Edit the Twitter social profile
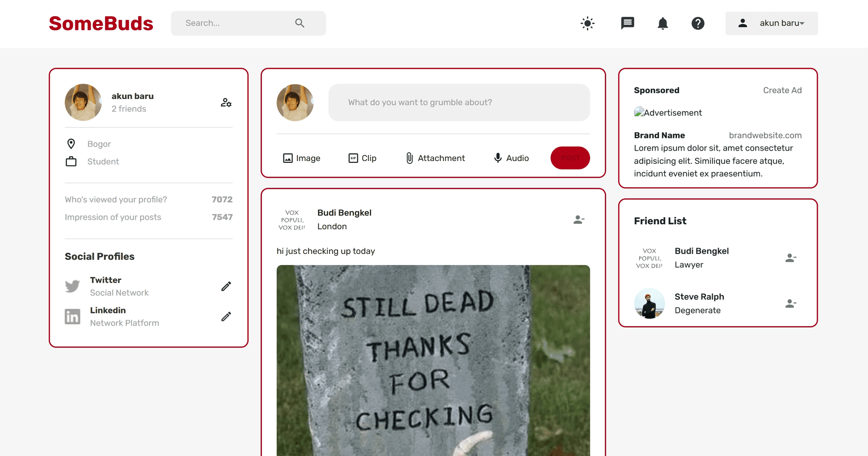The width and height of the screenshot is (868, 456). click(226, 286)
